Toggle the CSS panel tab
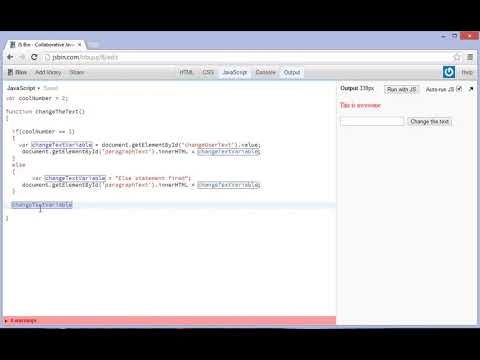Image resolution: width=480 pixels, height=360 pixels. pyautogui.click(x=208, y=72)
